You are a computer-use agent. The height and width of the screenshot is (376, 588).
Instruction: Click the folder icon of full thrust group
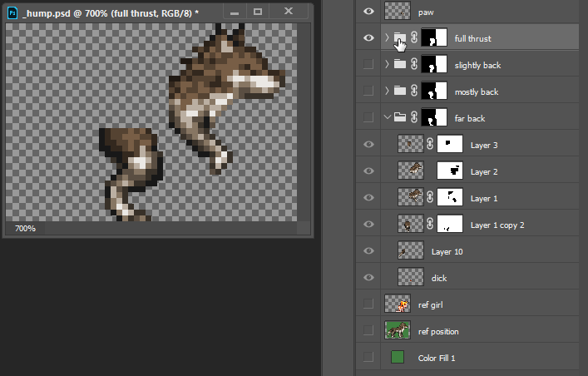[400, 37]
